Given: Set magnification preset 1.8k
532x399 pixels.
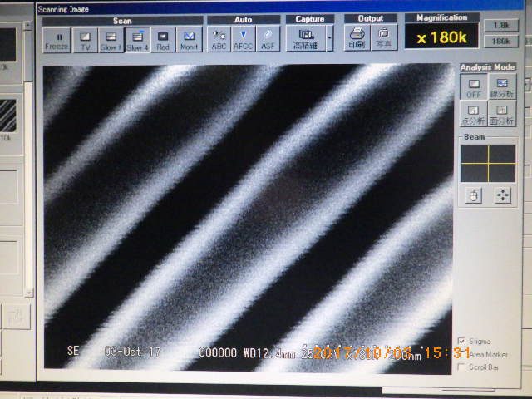Looking at the screenshot, I should click(501, 25).
